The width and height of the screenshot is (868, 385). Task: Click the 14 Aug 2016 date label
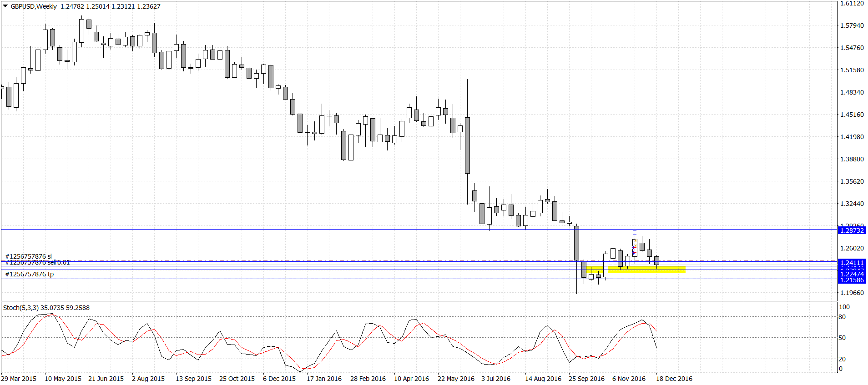543,379
